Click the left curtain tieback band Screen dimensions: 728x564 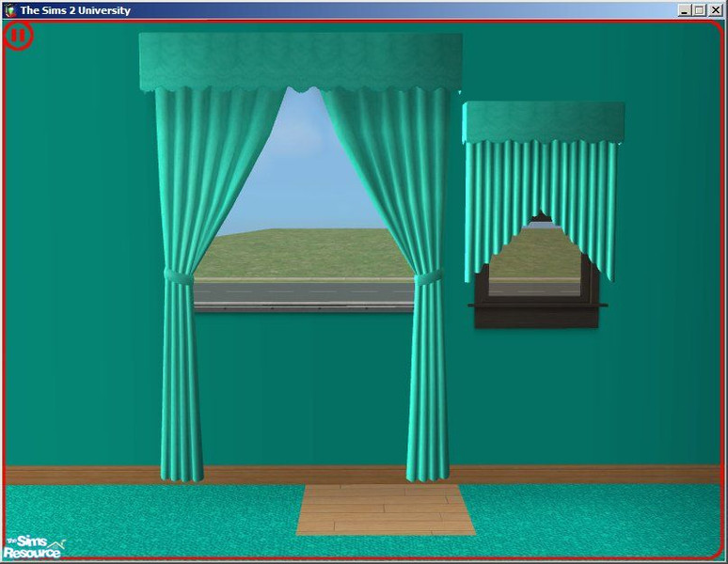(178, 277)
